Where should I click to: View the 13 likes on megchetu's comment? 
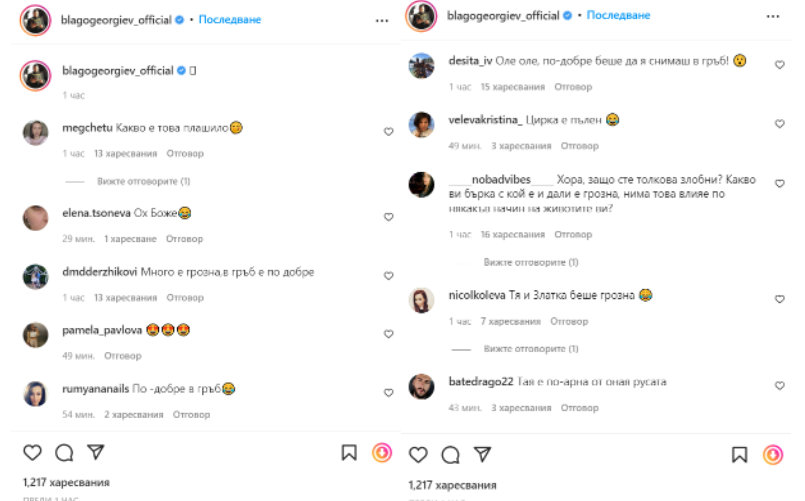point(125,154)
